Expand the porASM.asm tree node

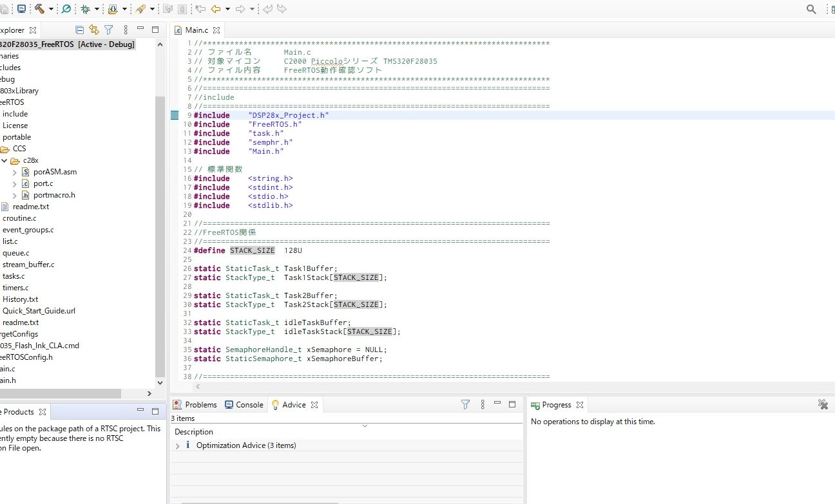point(15,172)
